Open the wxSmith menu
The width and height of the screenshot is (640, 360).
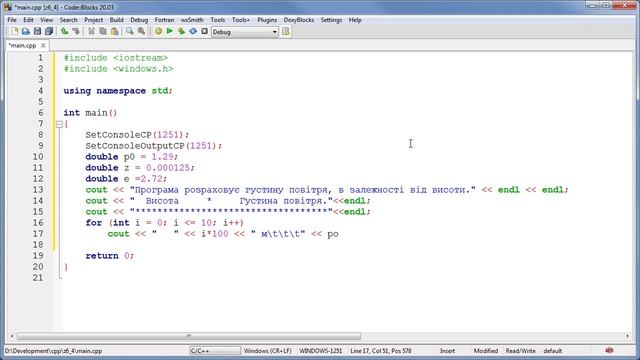(192, 20)
